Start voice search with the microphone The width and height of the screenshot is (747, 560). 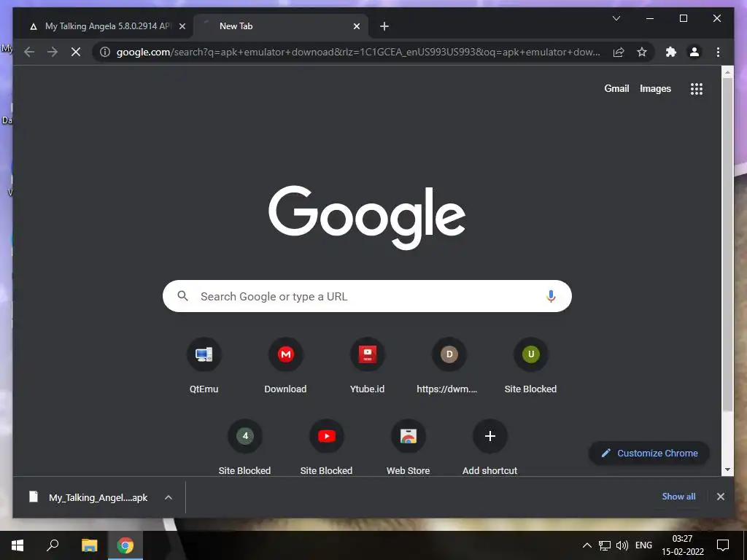[x=551, y=296]
